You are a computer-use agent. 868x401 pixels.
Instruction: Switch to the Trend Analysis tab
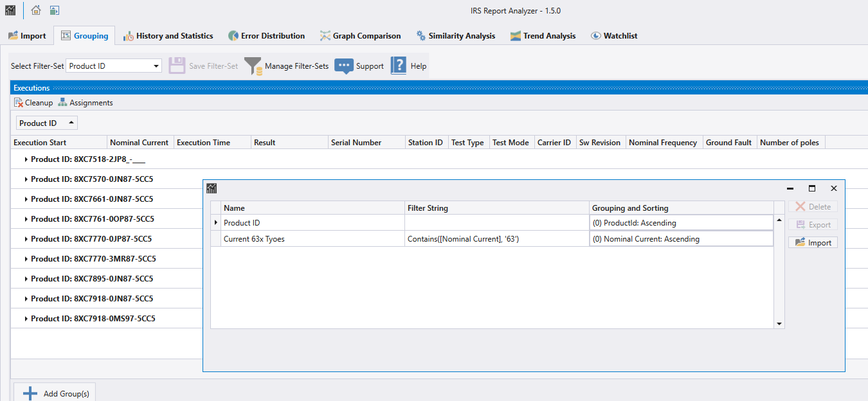pos(543,36)
